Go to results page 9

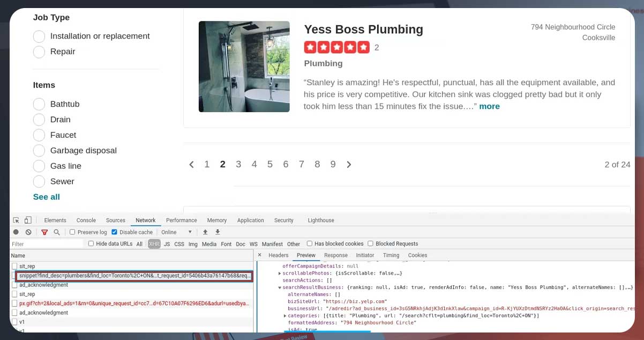click(333, 165)
